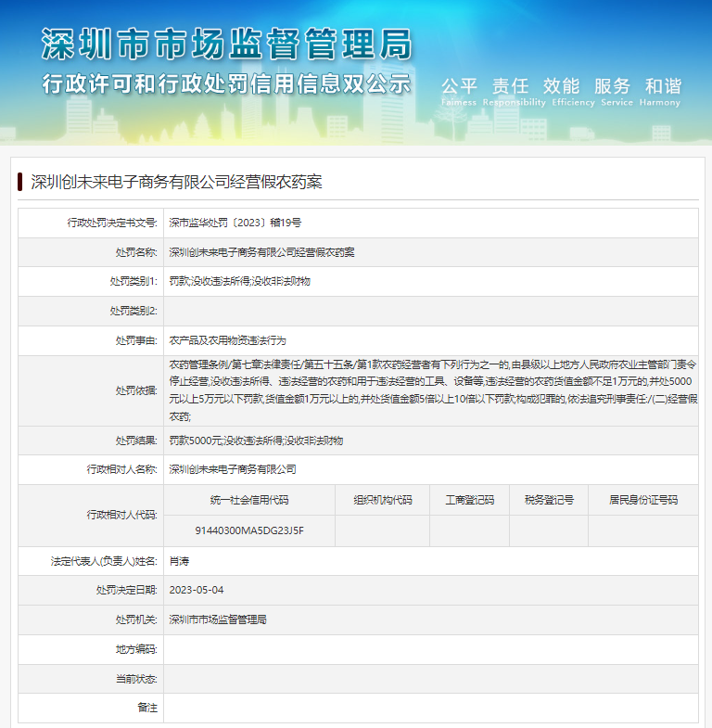
Task: Click the 行政许可和行政处罚信用信息双公示 subtitle
Action: pyautogui.click(x=226, y=84)
